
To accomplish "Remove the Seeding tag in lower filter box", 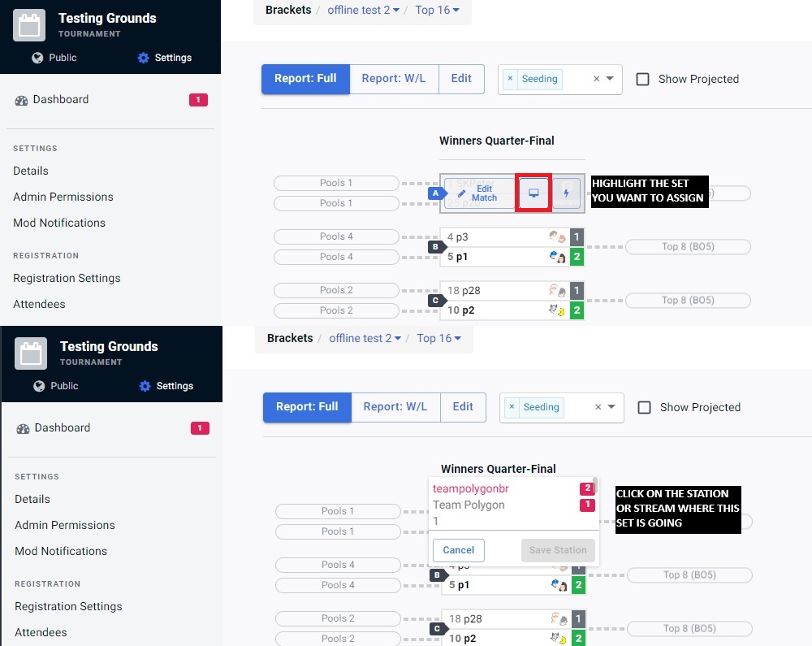I will [512, 407].
